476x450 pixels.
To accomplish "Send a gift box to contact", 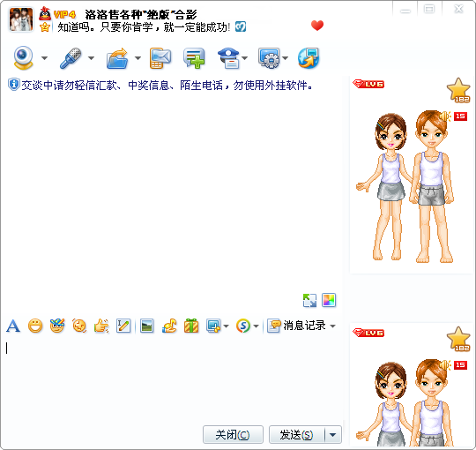I will point(191,326).
